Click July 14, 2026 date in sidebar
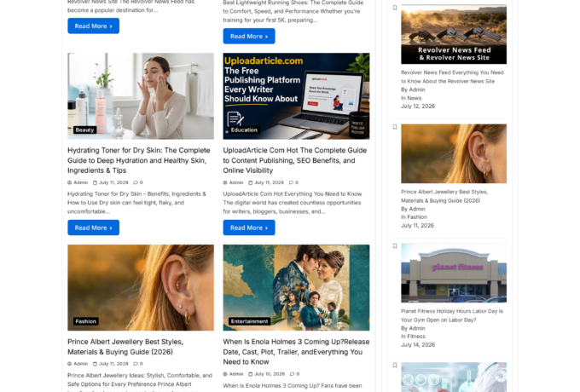 click(x=418, y=345)
